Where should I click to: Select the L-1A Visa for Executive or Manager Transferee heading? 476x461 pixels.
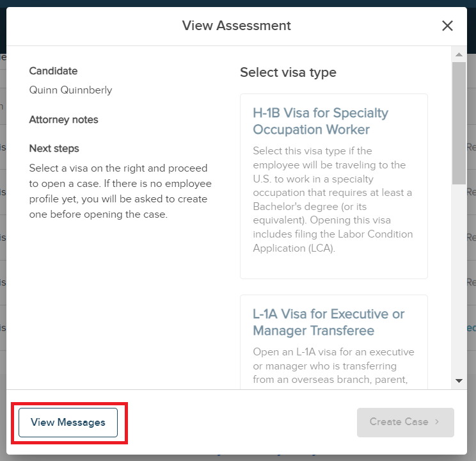[329, 322]
